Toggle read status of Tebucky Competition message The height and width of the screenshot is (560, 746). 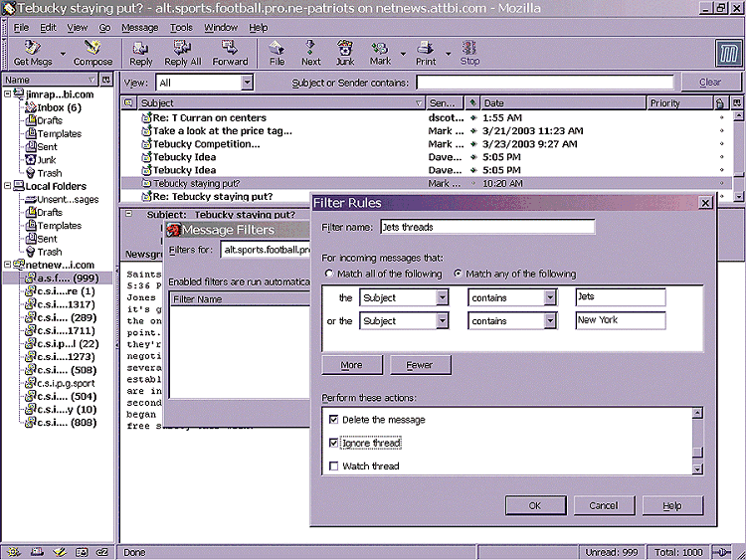coord(473,144)
